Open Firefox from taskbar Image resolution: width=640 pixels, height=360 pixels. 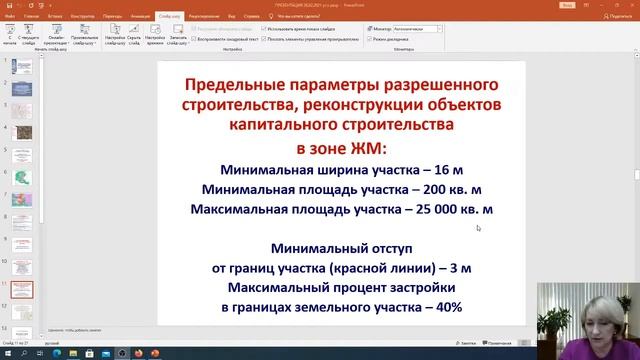[x=138, y=353]
